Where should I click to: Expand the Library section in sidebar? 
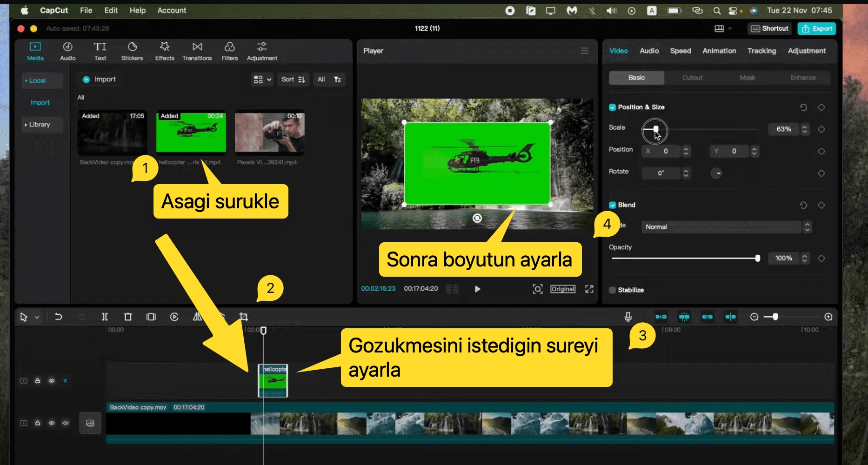[39, 125]
